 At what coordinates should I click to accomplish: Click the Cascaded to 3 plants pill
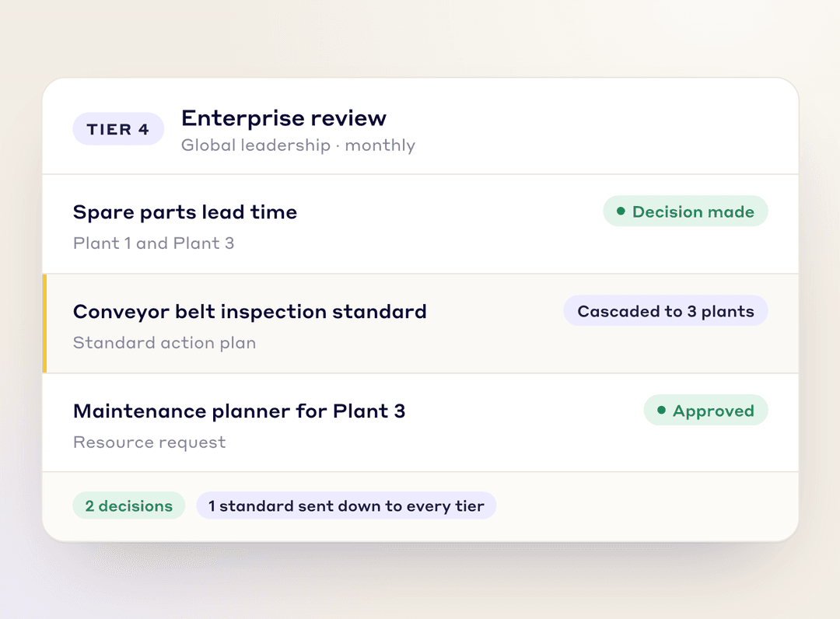click(665, 310)
